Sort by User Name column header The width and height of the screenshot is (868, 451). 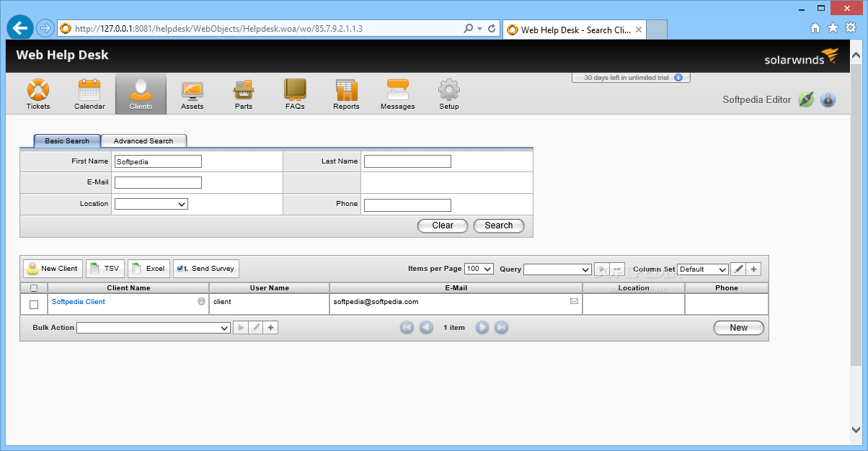[269, 288]
